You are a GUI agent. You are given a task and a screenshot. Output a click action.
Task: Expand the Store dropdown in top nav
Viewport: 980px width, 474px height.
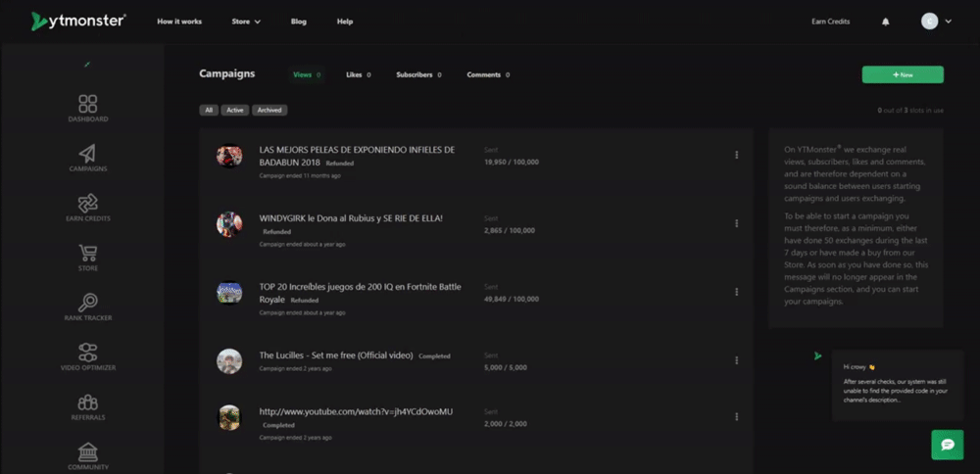pyautogui.click(x=246, y=22)
